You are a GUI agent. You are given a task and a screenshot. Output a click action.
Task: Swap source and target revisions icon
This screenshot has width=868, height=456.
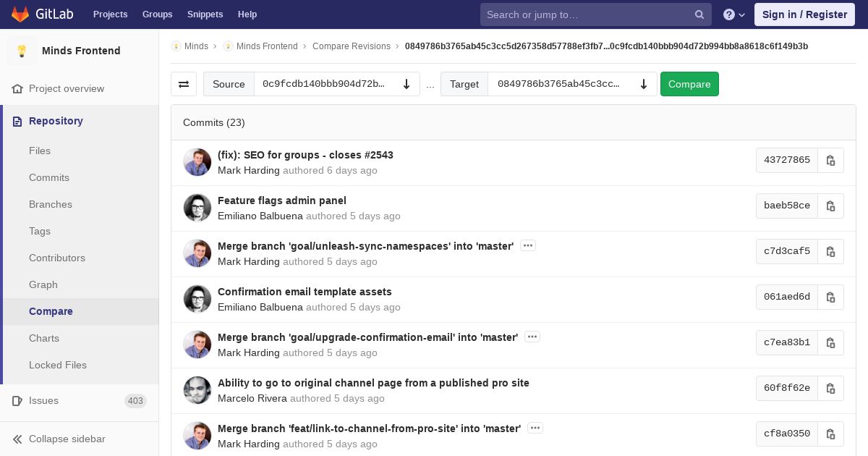coord(184,84)
